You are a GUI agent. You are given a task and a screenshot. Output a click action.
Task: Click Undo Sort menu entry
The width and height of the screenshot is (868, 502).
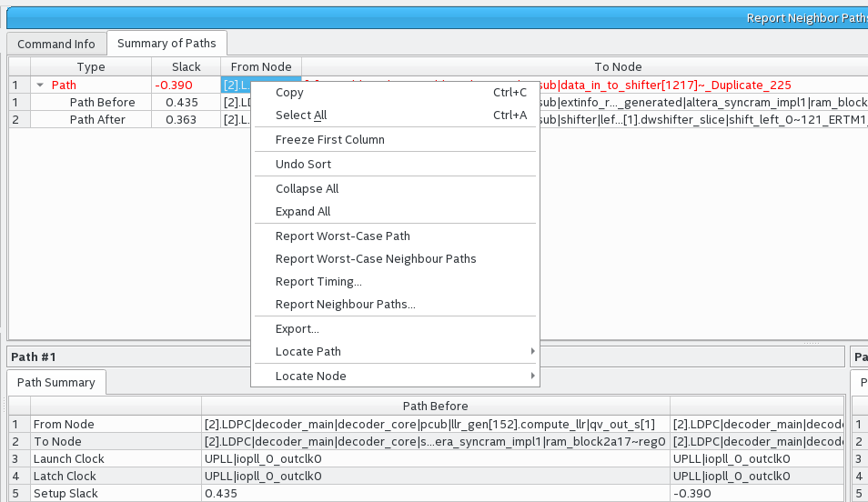tap(303, 165)
